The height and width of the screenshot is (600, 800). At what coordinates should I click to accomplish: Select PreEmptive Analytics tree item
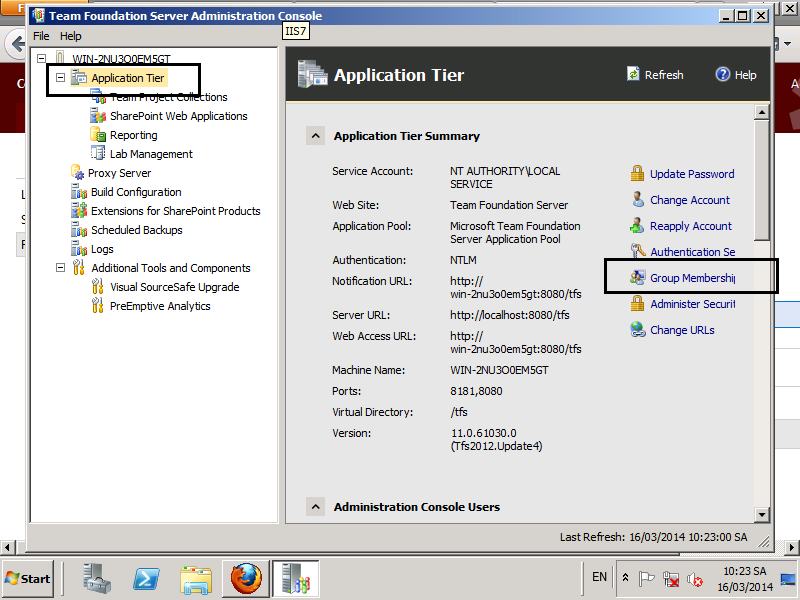click(x=160, y=306)
